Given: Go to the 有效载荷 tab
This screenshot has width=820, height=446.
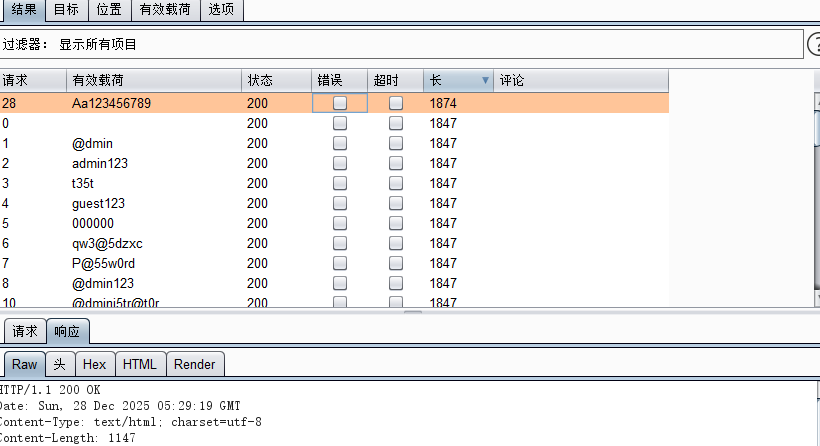Looking at the screenshot, I should point(165,10).
